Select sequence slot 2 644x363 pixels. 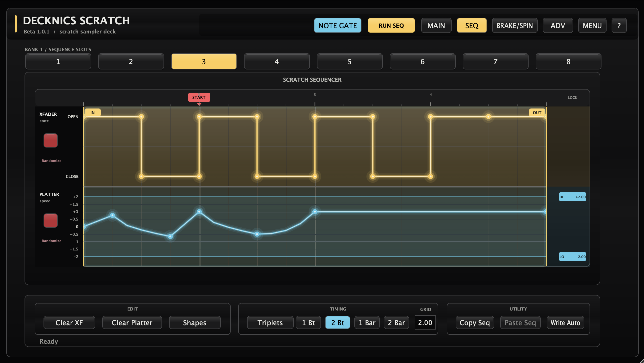coord(131,61)
